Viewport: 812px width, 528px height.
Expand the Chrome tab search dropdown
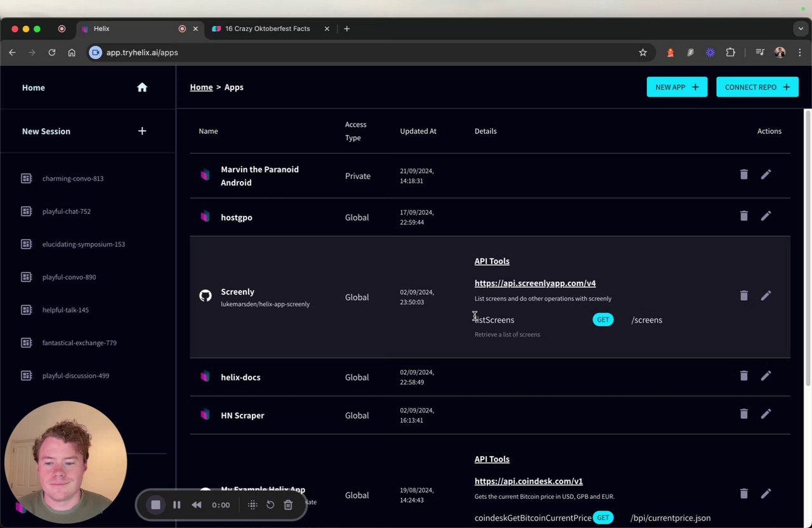pos(801,29)
